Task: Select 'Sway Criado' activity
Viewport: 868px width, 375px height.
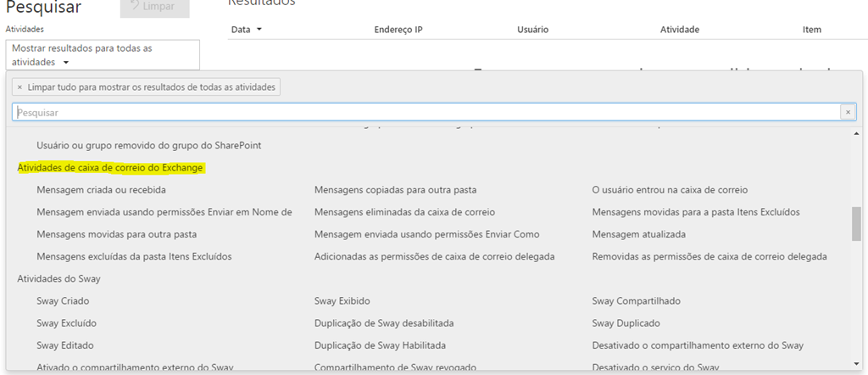Action: (x=63, y=301)
